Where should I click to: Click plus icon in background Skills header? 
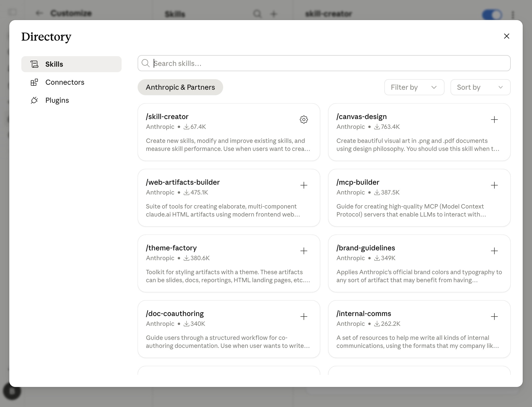coord(274,14)
